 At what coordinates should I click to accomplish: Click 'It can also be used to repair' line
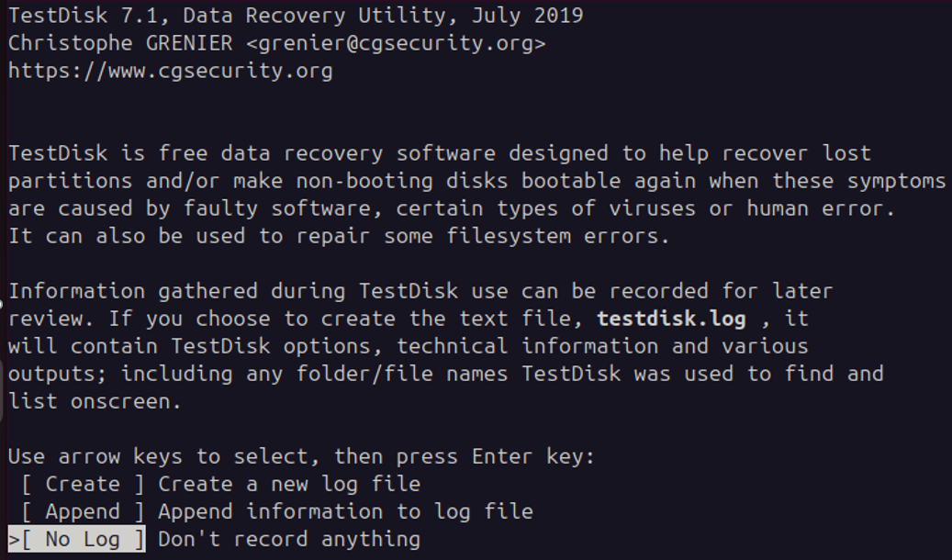[x=339, y=236]
